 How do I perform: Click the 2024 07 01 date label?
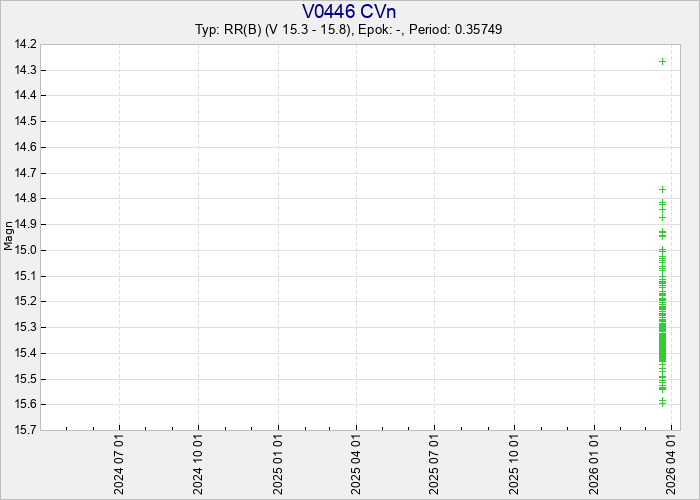tap(120, 462)
